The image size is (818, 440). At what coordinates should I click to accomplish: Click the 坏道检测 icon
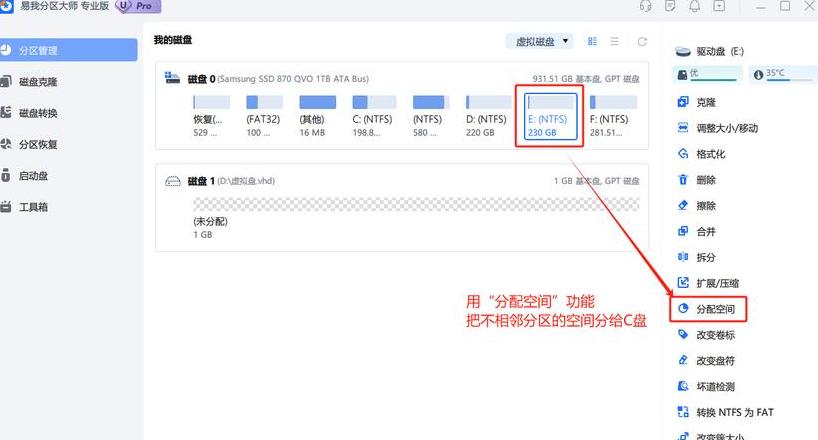pos(683,386)
